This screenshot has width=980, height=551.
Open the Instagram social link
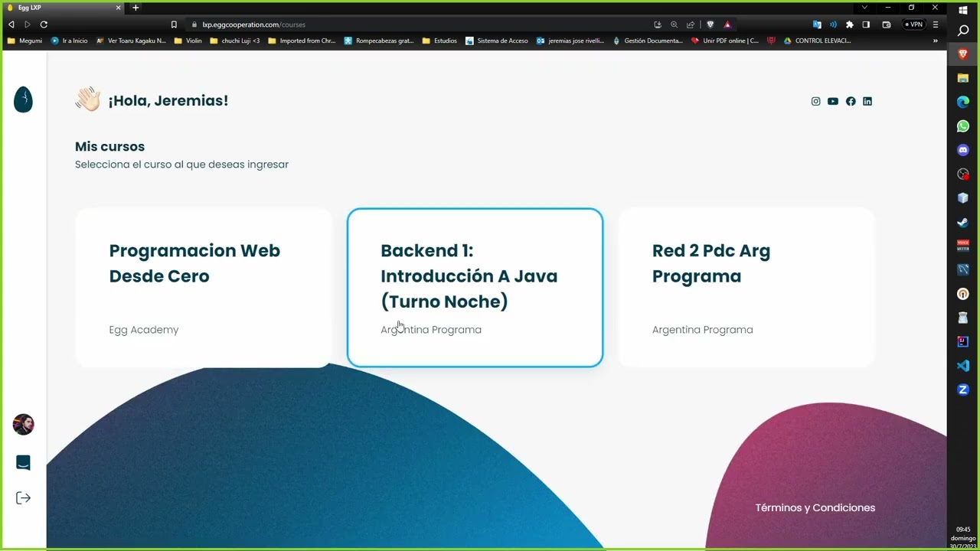pyautogui.click(x=815, y=101)
